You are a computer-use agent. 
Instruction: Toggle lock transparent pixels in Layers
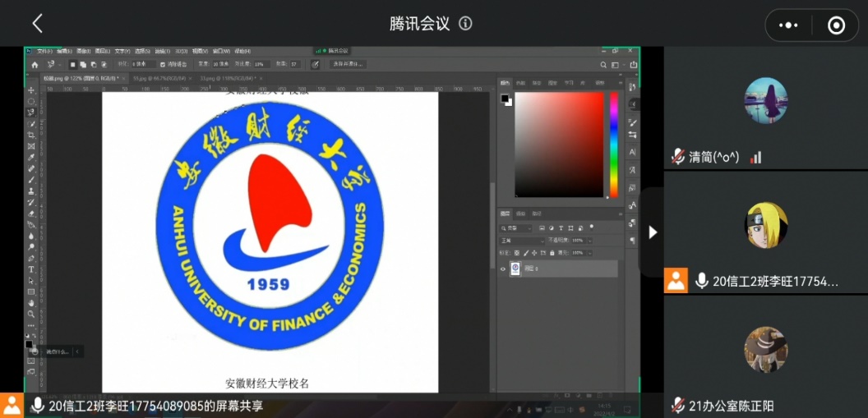click(516, 253)
